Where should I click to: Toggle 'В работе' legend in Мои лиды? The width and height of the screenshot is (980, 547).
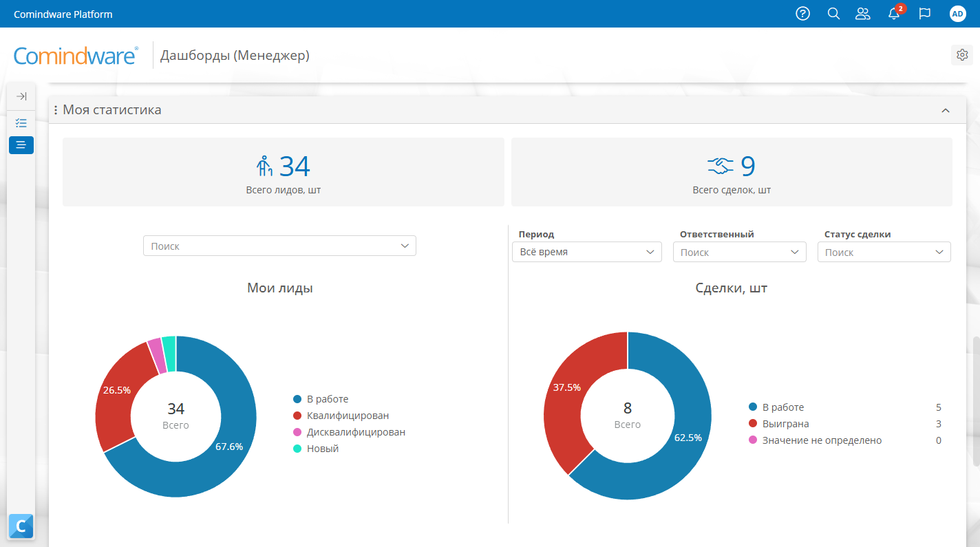coord(327,399)
